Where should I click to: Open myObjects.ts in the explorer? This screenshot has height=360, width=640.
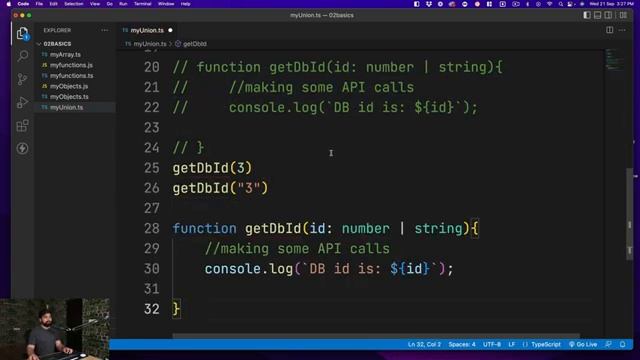[69, 97]
